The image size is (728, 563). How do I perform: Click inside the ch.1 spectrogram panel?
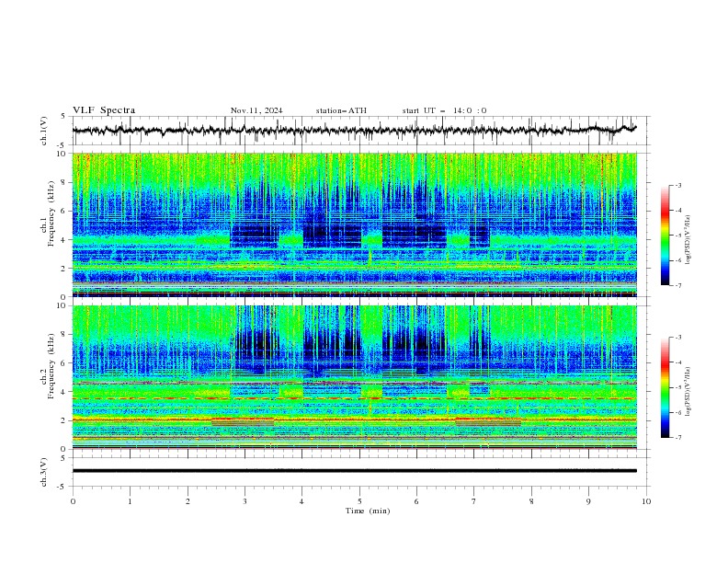click(x=355, y=224)
